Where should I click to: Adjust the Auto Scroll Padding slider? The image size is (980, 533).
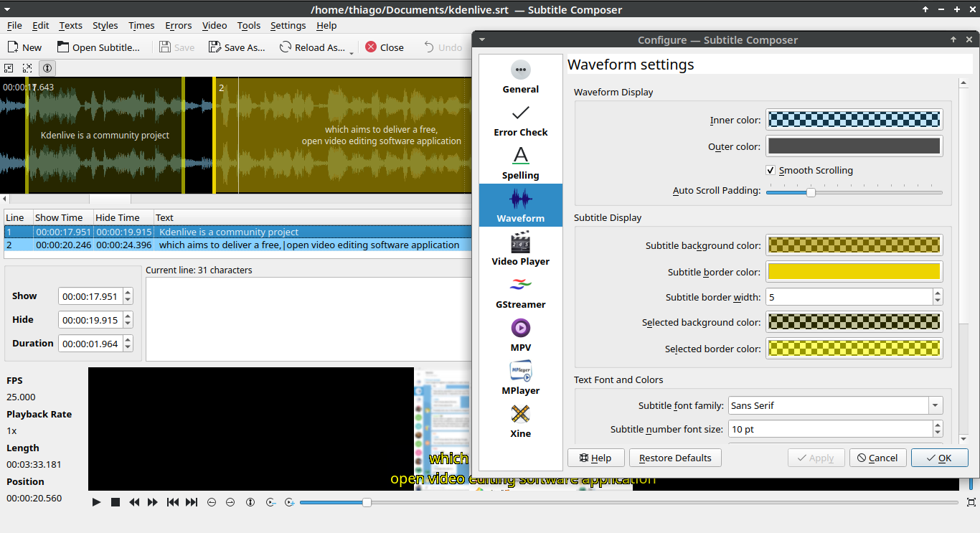coord(854,192)
